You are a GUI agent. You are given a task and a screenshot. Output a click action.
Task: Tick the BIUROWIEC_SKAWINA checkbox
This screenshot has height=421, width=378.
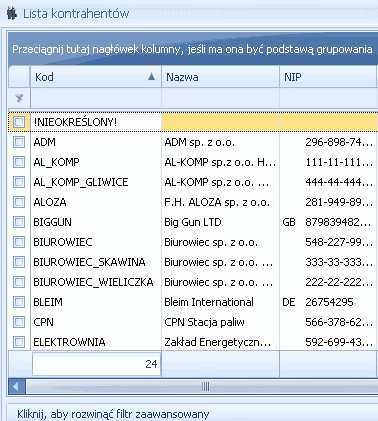(19, 262)
